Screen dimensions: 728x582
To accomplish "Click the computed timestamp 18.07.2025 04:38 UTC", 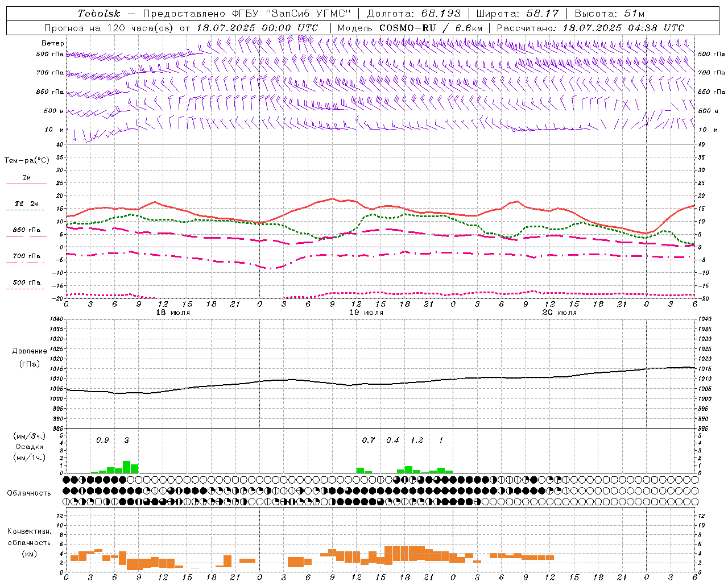I will pos(623,28).
